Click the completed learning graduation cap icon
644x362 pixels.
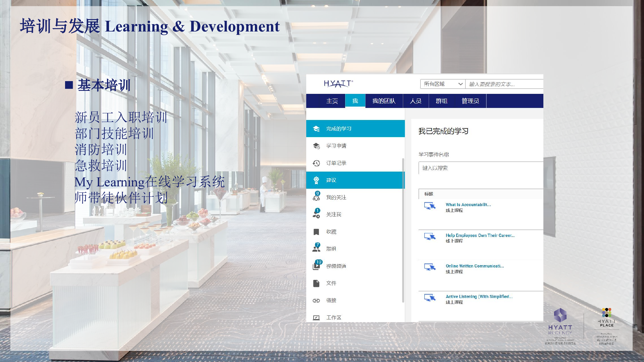coord(316,129)
